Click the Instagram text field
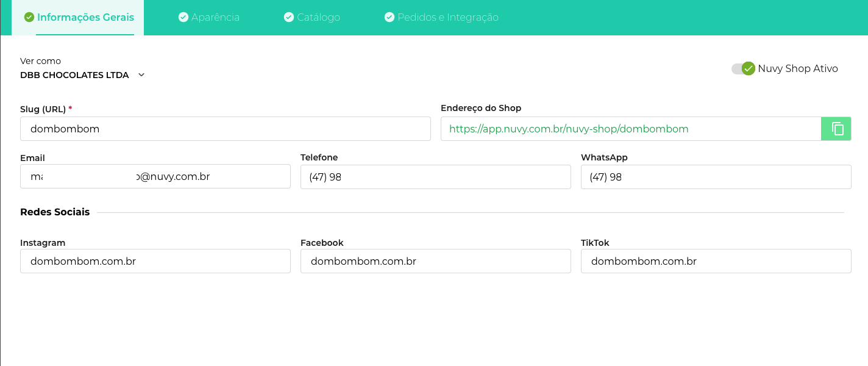This screenshot has width=868, height=366. pos(155,261)
